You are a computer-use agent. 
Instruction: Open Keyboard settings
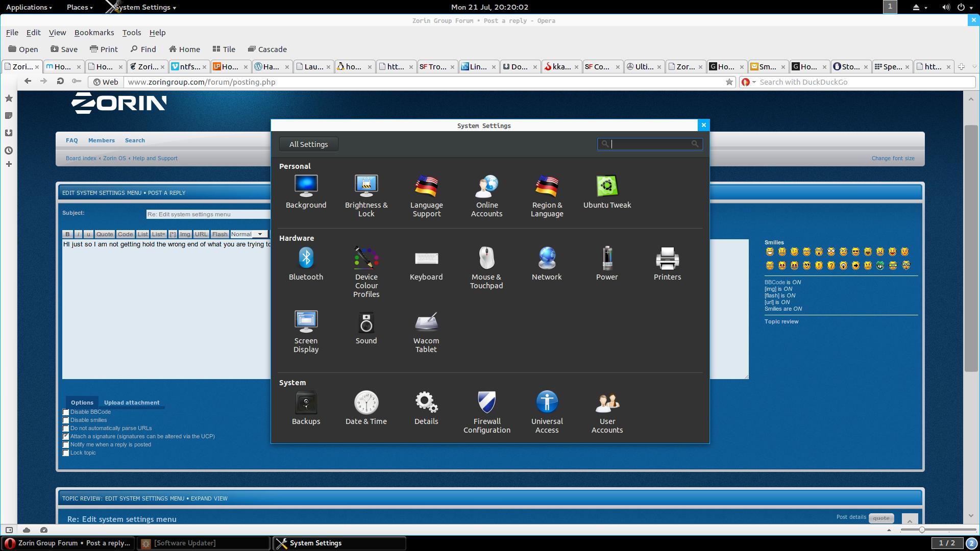pyautogui.click(x=426, y=264)
